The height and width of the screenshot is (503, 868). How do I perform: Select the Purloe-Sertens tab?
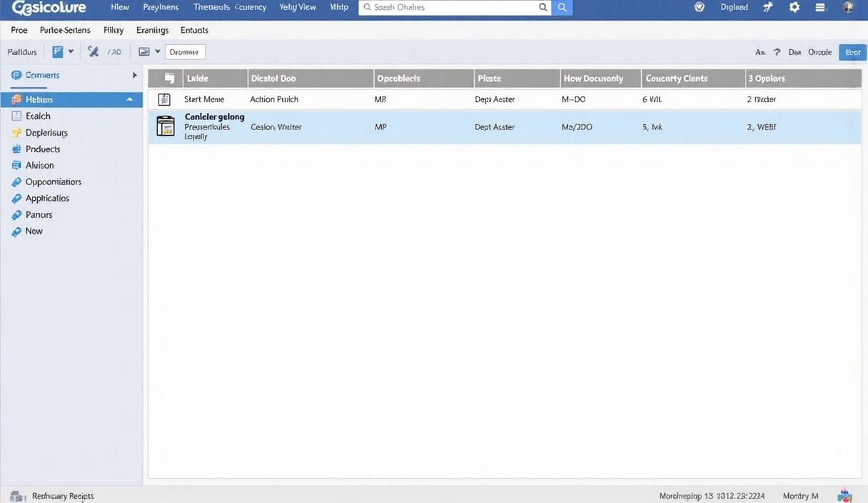point(65,30)
